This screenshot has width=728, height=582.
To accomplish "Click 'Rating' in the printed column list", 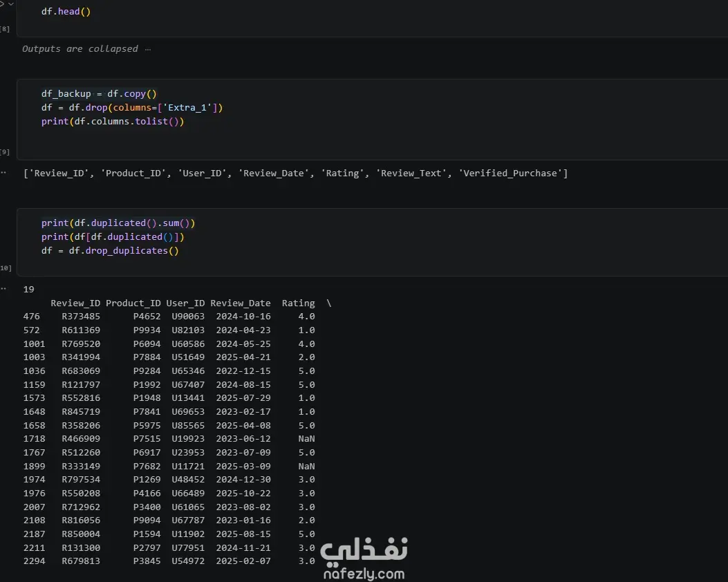I will pyautogui.click(x=343, y=173).
